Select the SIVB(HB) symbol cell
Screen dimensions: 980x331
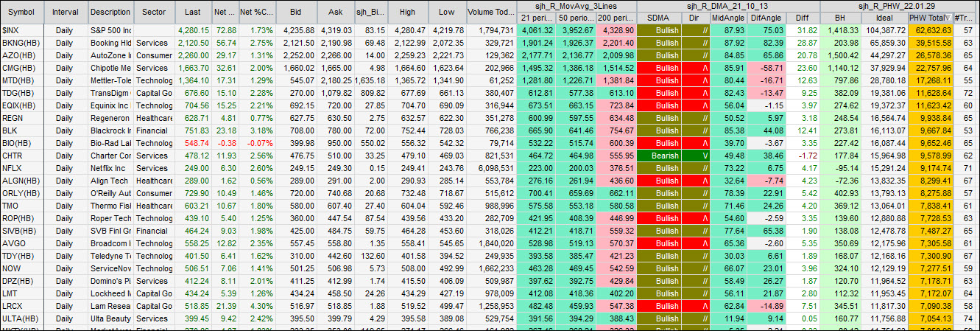point(22,231)
